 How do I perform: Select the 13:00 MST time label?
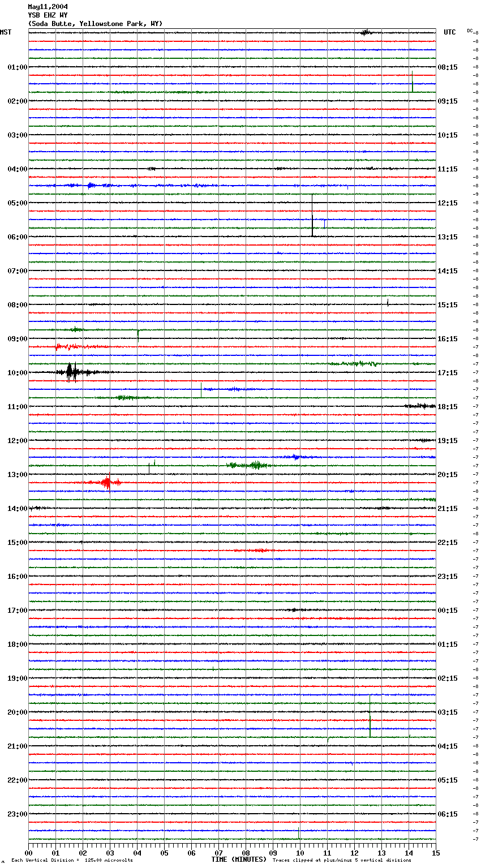(18, 475)
